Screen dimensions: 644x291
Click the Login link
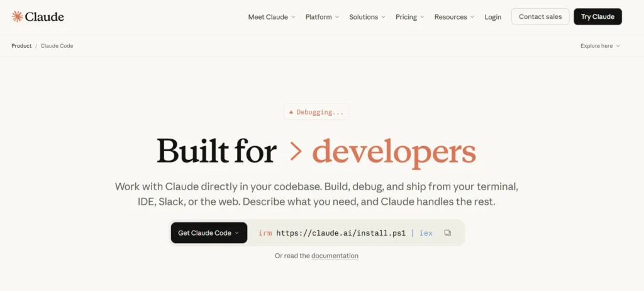point(493,17)
